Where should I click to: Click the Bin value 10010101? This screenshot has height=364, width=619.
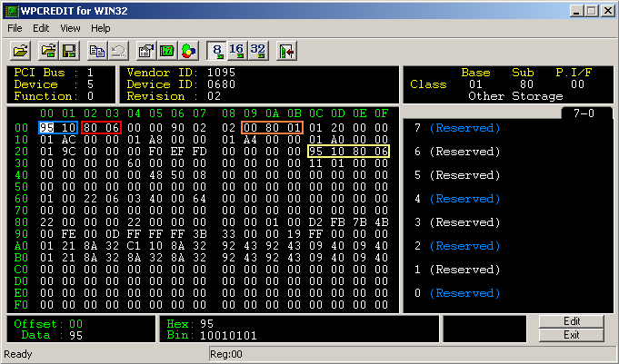(228, 336)
